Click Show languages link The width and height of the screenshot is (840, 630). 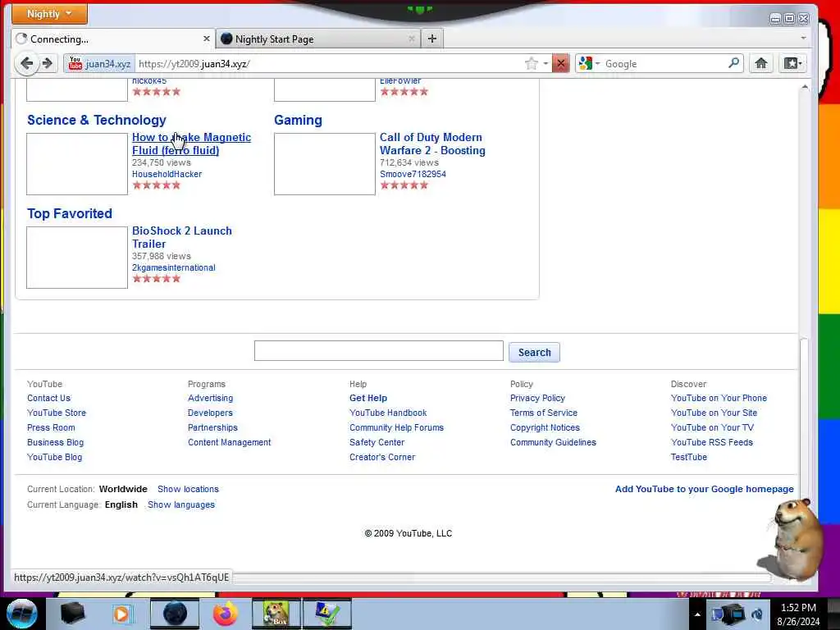point(181,504)
